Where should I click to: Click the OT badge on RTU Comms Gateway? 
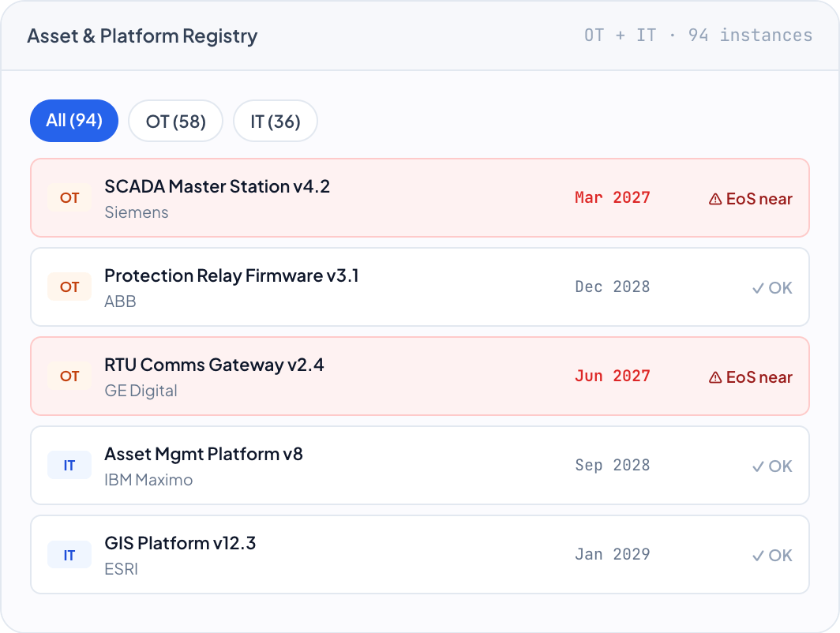click(x=69, y=376)
